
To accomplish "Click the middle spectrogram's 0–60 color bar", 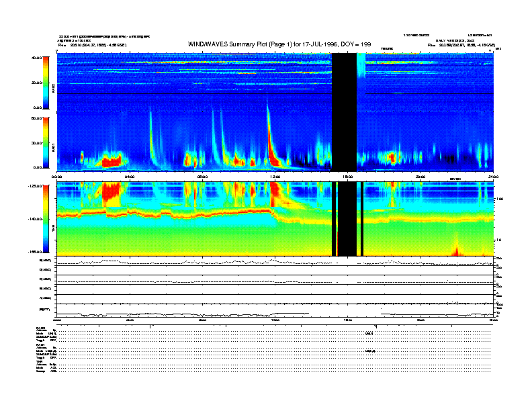I will pyautogui.click(x=46, y=143).
